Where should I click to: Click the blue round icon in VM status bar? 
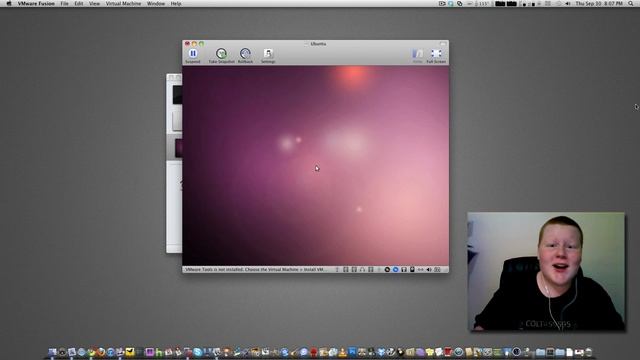tap(396, 269)
